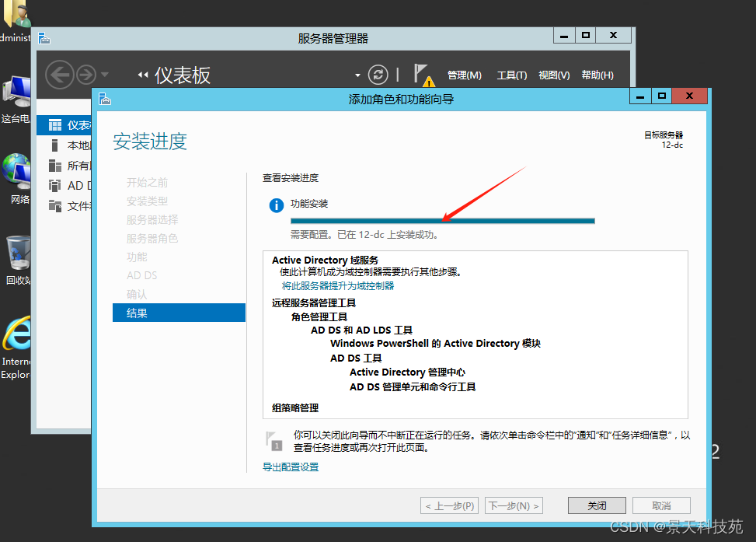The image size is (756, 542).
Task: Click the forward arrow in Server Manager
Action: click(86, 75)
